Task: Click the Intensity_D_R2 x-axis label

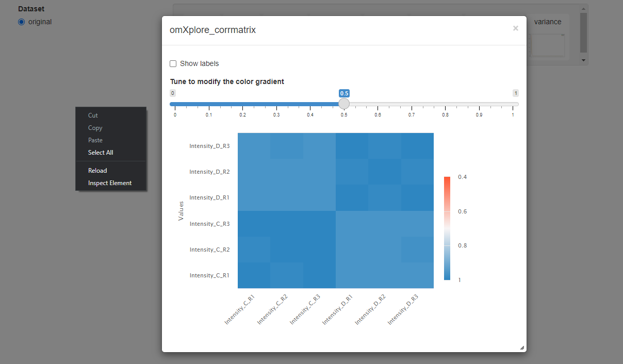Action: [370, 309]
